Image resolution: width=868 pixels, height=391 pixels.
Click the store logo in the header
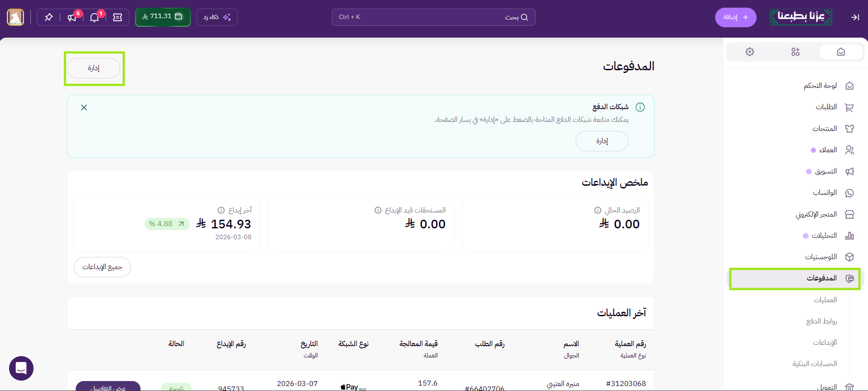click(801, 17)
